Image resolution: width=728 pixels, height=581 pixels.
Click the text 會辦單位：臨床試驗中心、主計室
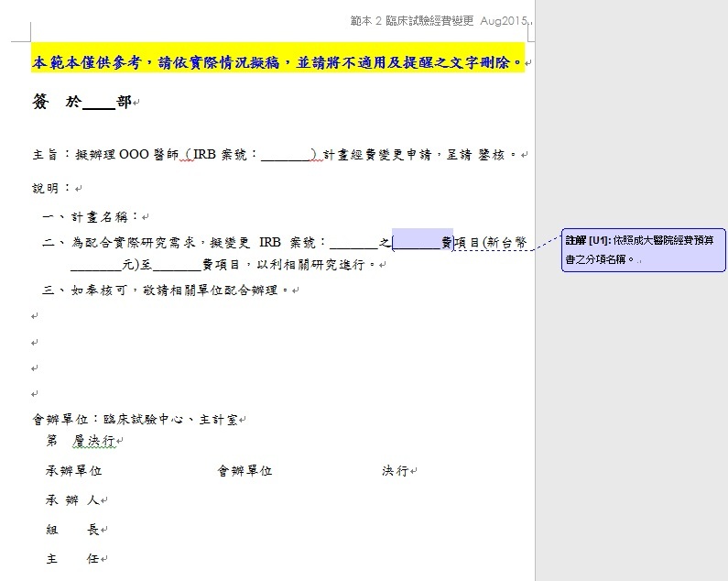pos(135,420)
